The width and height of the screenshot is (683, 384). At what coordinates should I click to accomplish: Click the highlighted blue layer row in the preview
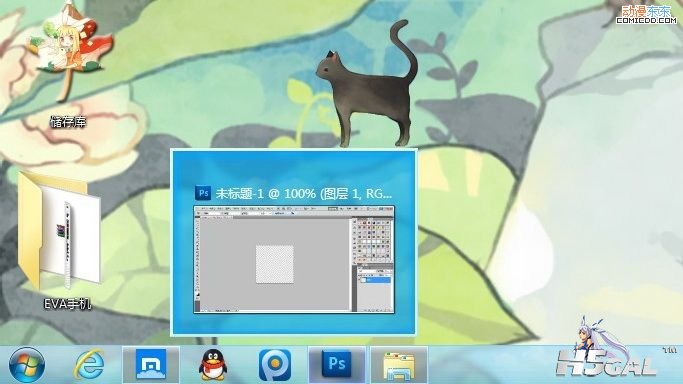coord(375,281)
